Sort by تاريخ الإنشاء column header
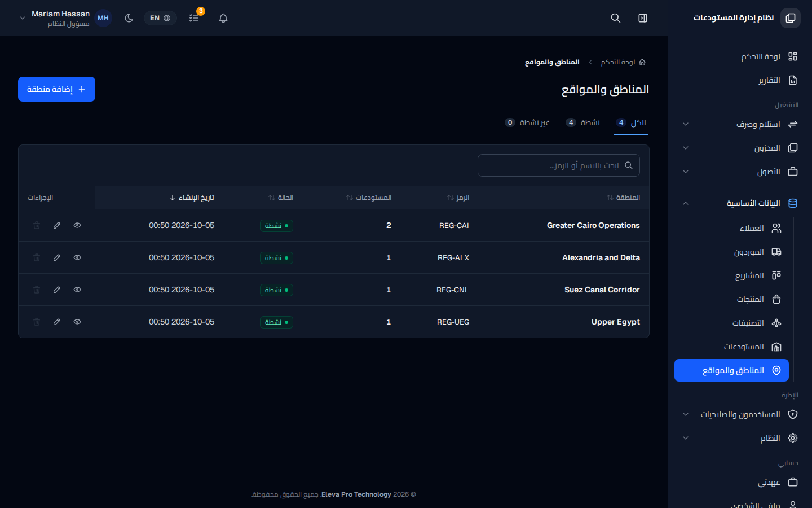 pyautogui.click(x=192, y=198)
